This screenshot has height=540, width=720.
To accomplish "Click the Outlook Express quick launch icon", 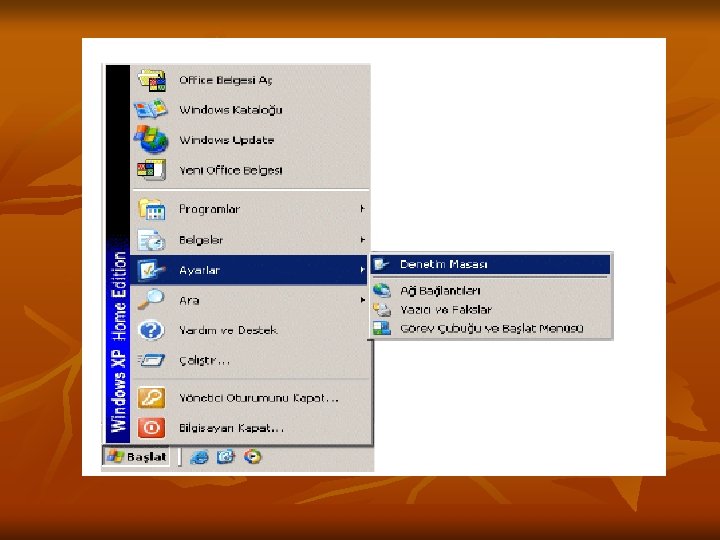I will point(225,457).
